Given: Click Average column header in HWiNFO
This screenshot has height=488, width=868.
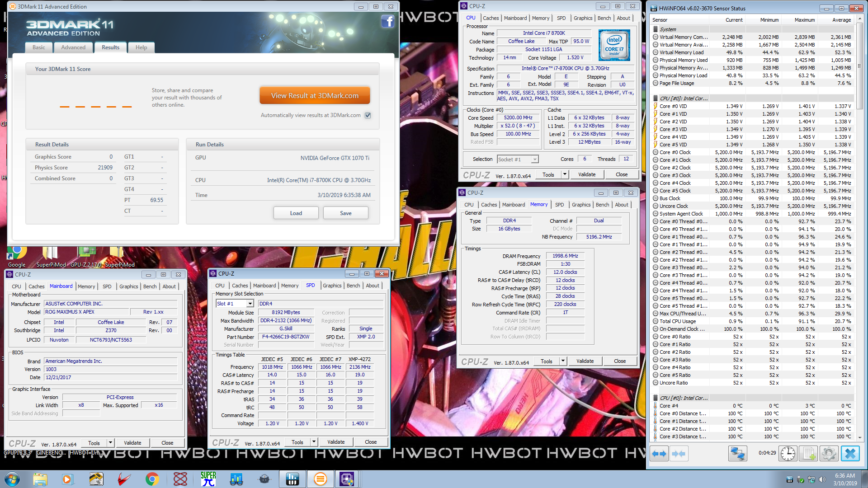Looking at the screenshot, I should (x=836, y=20).
